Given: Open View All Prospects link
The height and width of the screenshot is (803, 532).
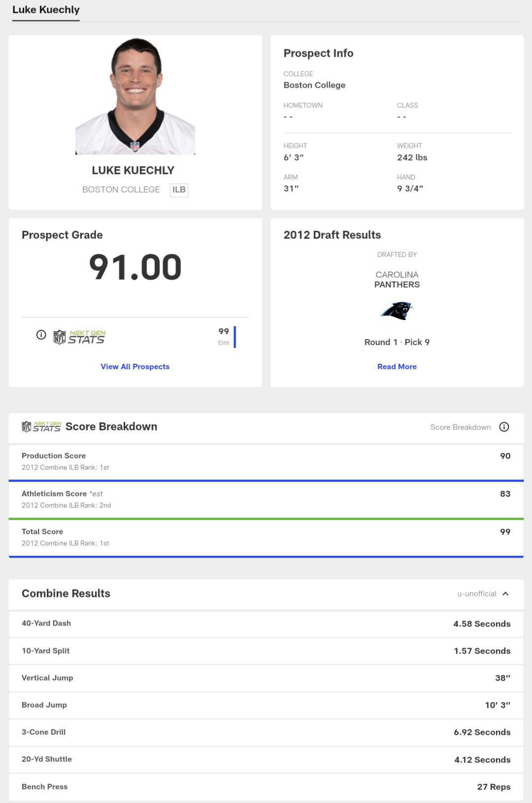Looking at the screenshot, I should point(135,367).
